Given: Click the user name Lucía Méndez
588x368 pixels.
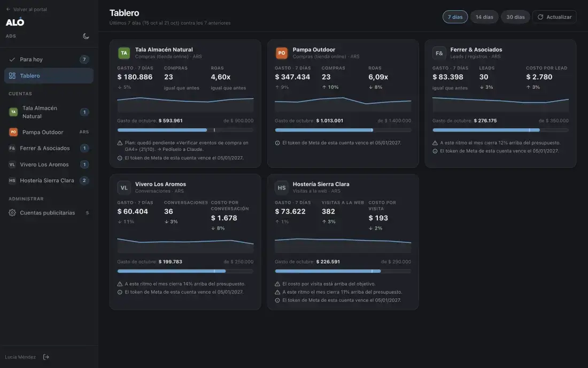Looking at the screenshot, I should [20, 357].
